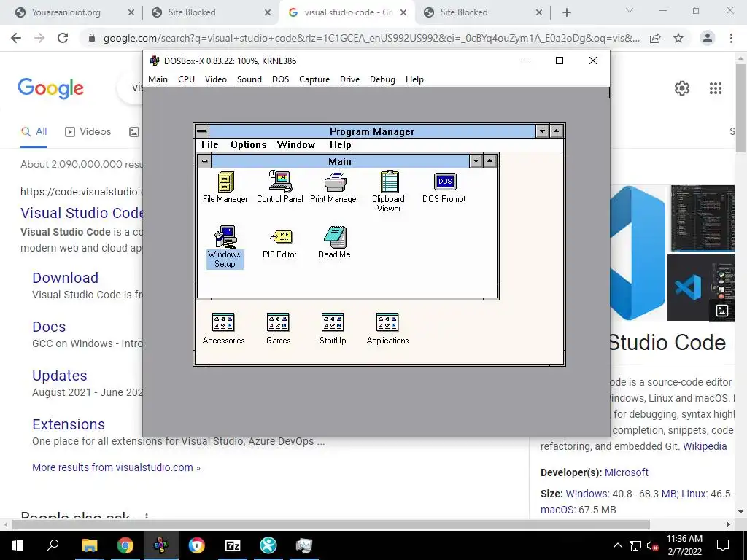Minimize Program Manager with down arrow button

(542, 131)
